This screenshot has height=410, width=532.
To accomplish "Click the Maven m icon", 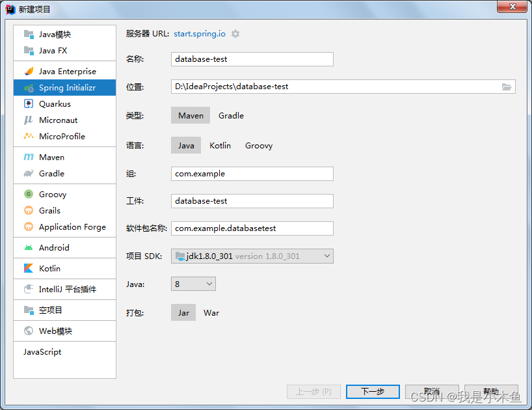I will pos(29,157).
